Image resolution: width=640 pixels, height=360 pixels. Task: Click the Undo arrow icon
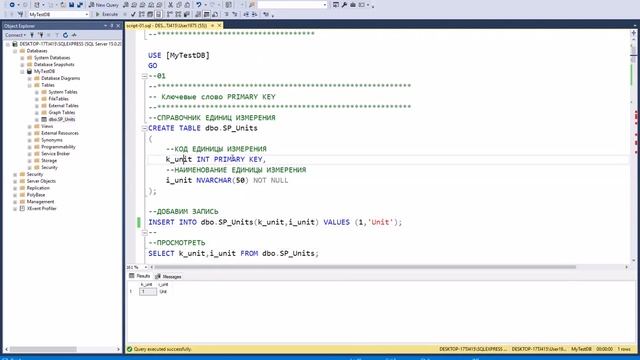pos(198,5)
